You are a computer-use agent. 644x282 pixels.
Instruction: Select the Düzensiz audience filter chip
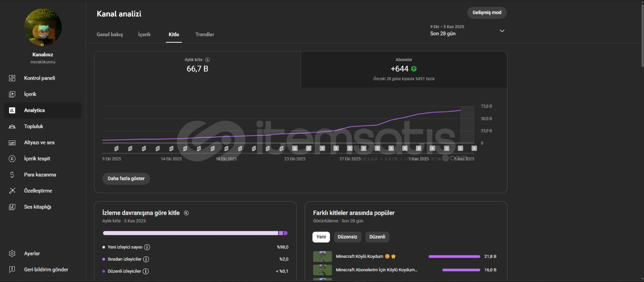[347, 237]
